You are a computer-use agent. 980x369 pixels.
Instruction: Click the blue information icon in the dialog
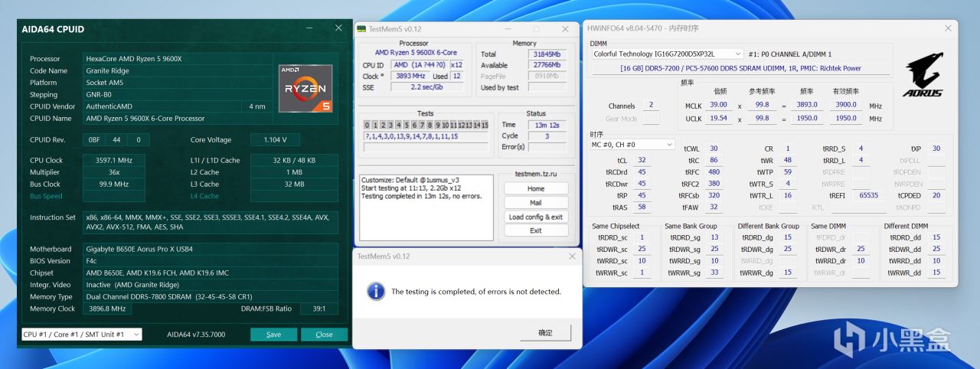(375, 291)
